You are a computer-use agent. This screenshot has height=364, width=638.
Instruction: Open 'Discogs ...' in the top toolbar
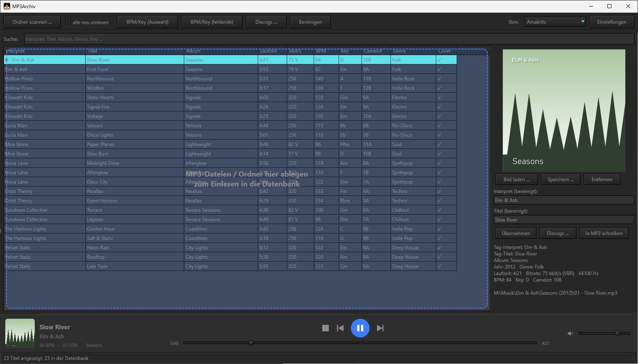tap(266, 22)
